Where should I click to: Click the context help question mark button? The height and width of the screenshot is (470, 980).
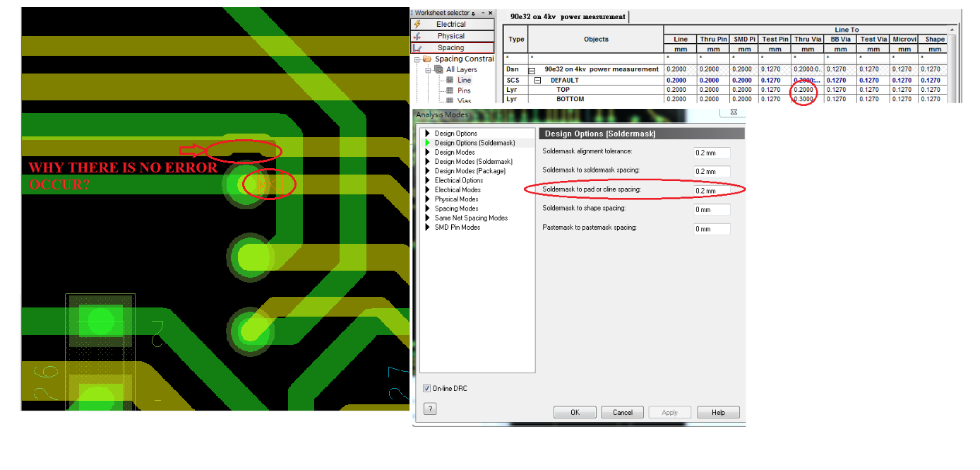tap(430, 409)
